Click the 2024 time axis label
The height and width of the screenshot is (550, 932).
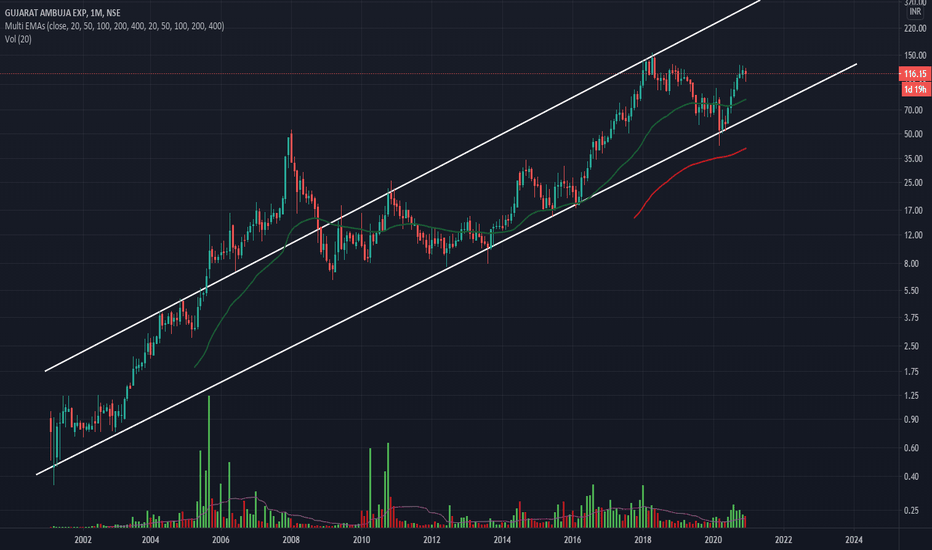tap(854, 540)
